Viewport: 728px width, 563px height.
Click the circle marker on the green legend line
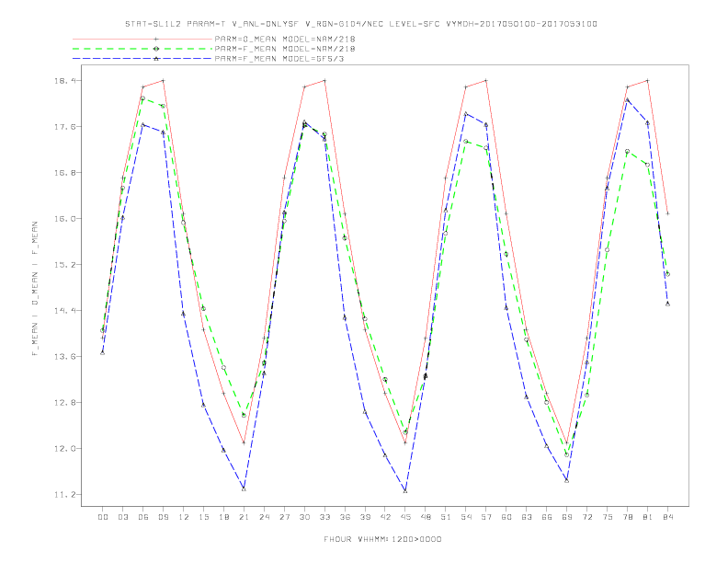coord(156,49)
